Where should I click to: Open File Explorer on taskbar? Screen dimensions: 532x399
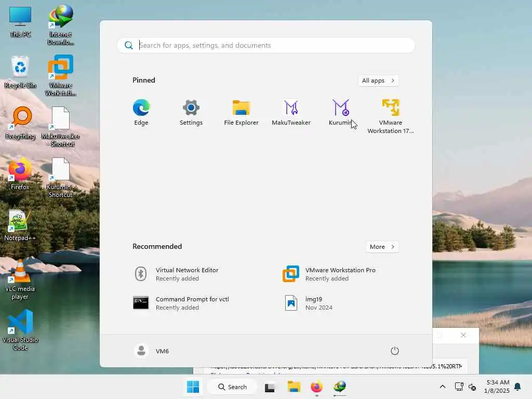[x=294, y=387]
